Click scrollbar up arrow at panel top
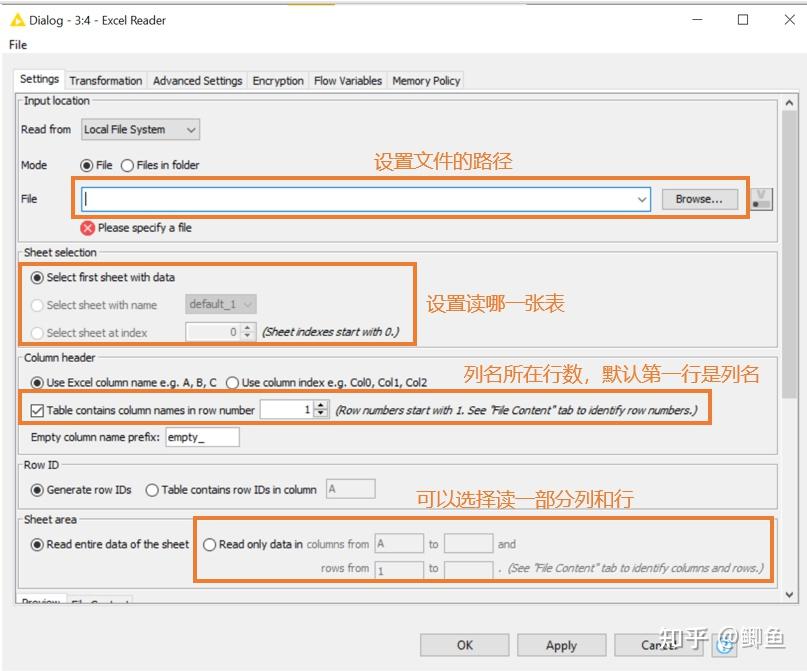The image size is (807, 671). click(790, 103)
